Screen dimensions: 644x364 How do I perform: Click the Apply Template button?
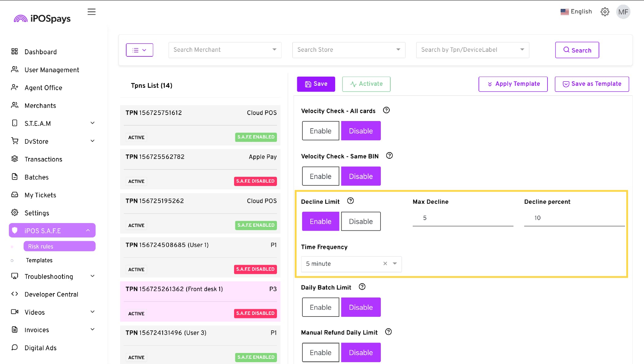(x=513, y=84)
